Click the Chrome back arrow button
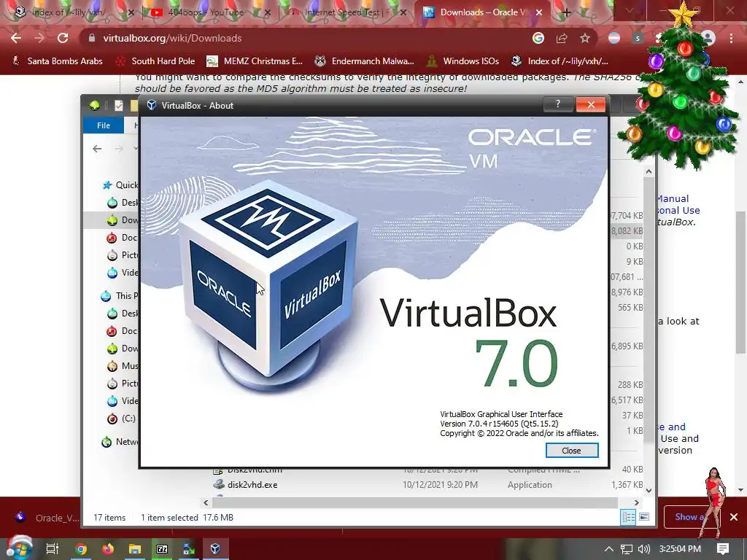This screenshot has height=560, width=747. pyautogui.click(x=16, y=38)
